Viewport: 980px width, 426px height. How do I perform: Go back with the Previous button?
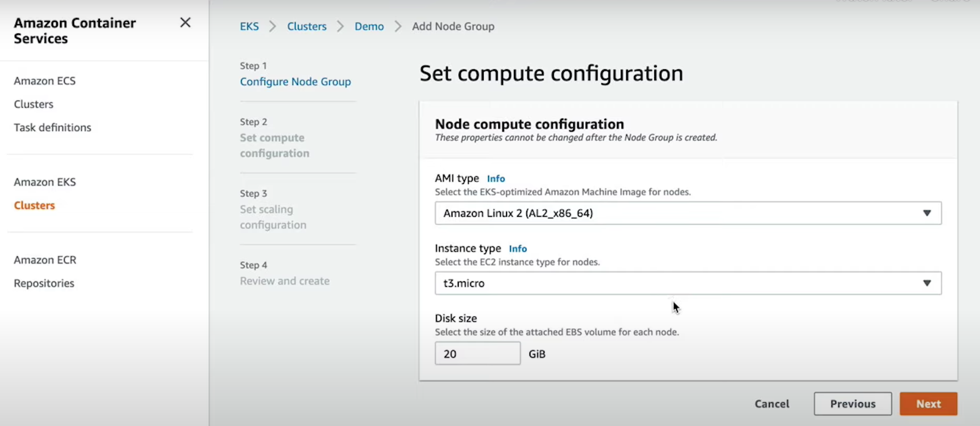tap(852, 404)
